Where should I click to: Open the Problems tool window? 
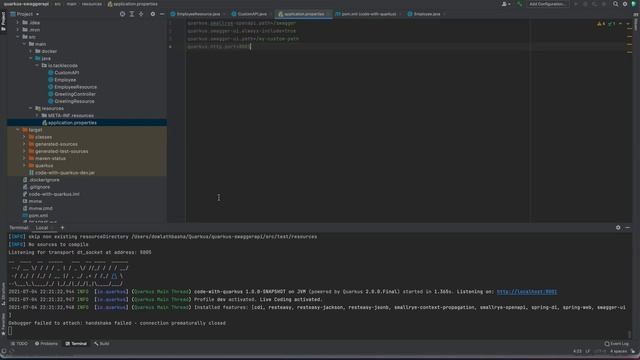47,344
